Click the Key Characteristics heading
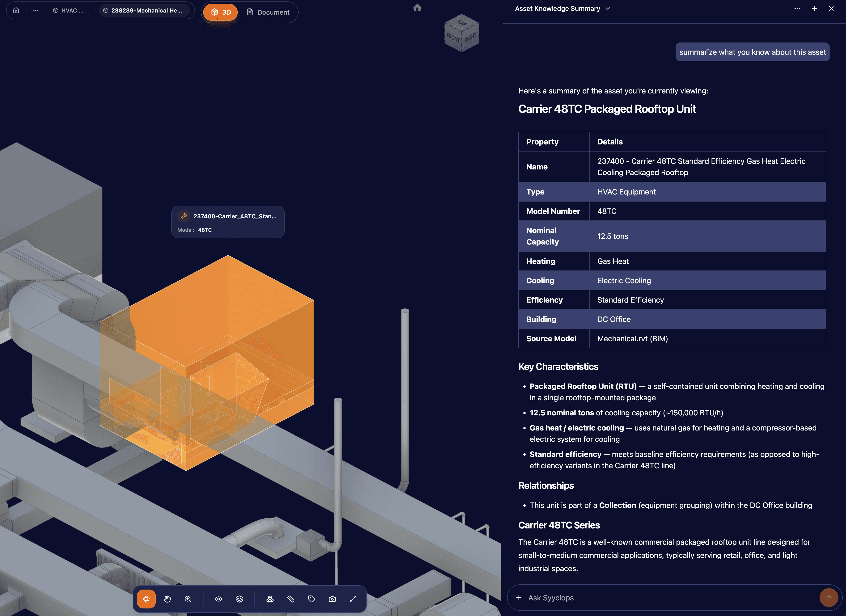Image resolution: width=846 pixels, height=616 pixels. click(558, 367)
